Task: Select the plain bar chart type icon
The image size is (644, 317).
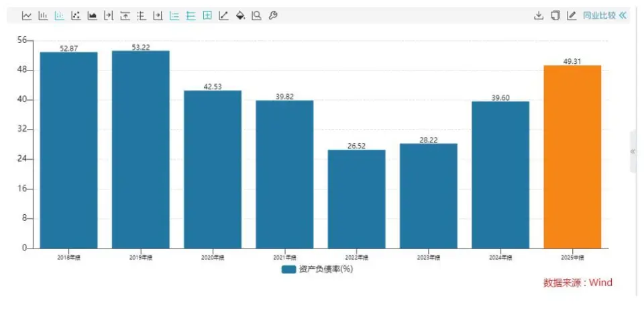Action: [x=43, y=15]
